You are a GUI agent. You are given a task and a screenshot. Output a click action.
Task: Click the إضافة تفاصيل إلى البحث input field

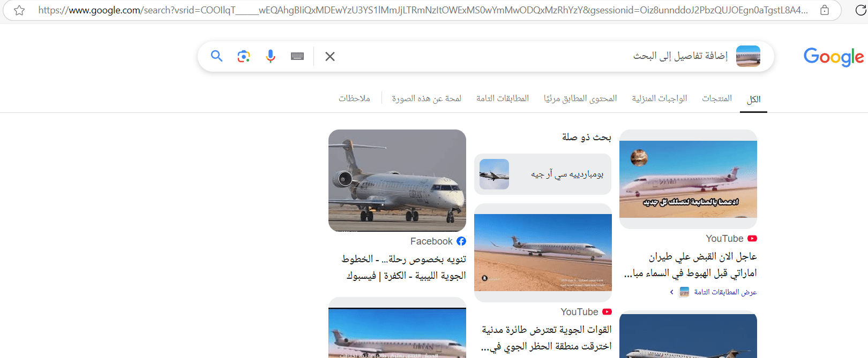coord(536,56)
